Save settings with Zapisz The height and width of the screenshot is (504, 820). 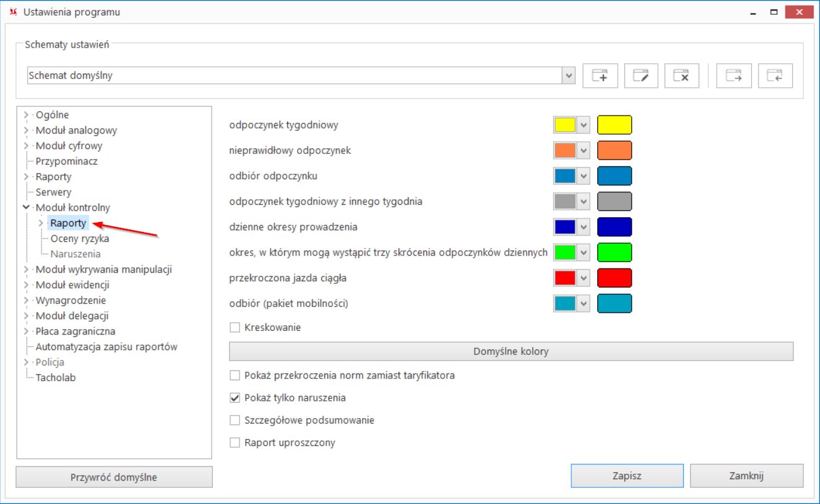tap(627, 476)
